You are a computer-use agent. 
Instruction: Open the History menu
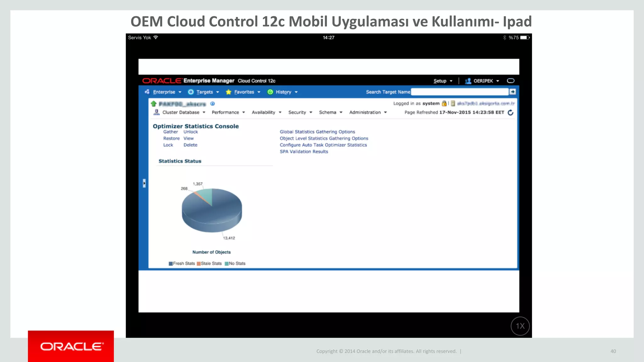click(x=286, y=92)
